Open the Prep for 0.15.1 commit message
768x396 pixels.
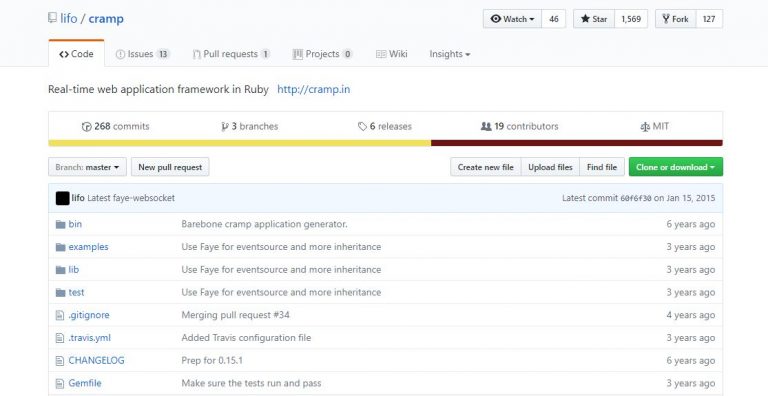point(212,360)
